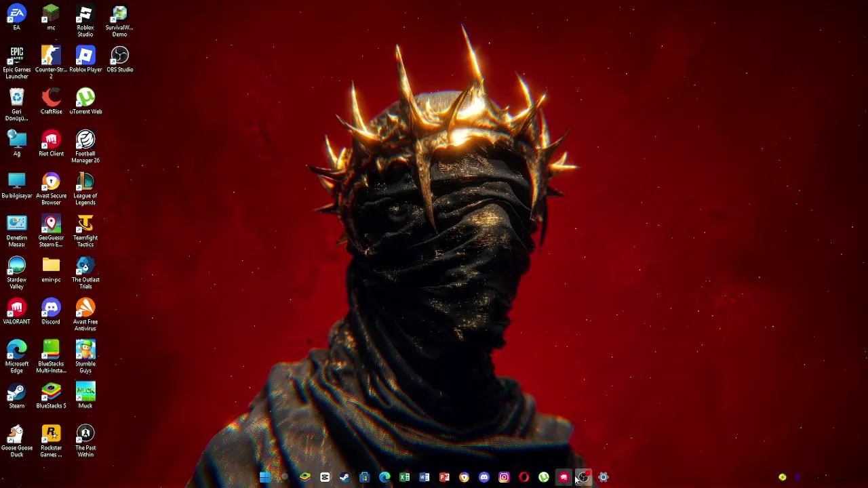
Task: Switch to OBS Studio taskbar icon
Action: (x=583, y=478)
